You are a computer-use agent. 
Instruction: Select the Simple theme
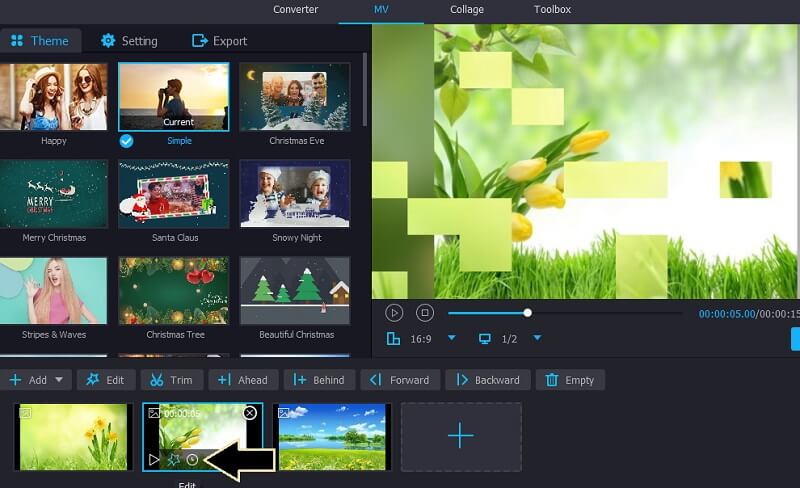point(173,97)
